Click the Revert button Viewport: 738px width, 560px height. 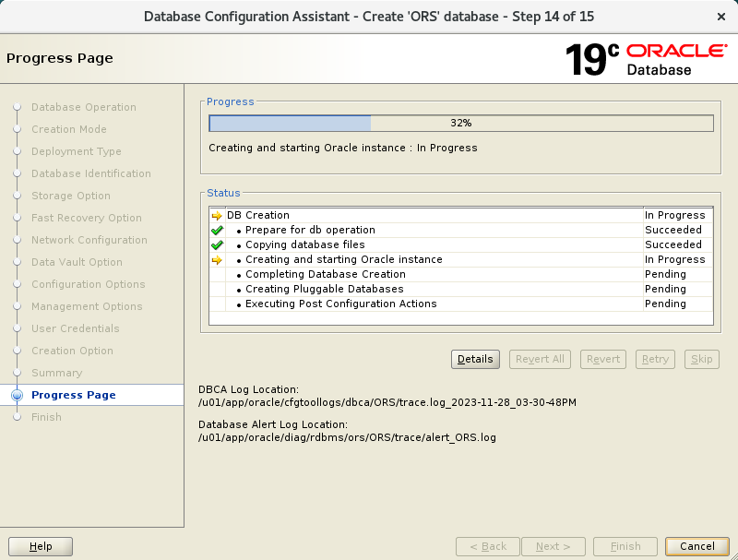pos(603,359)
